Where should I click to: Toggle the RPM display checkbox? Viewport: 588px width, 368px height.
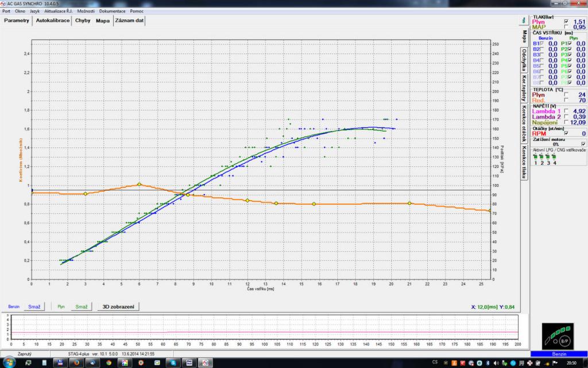pos(567,133)
